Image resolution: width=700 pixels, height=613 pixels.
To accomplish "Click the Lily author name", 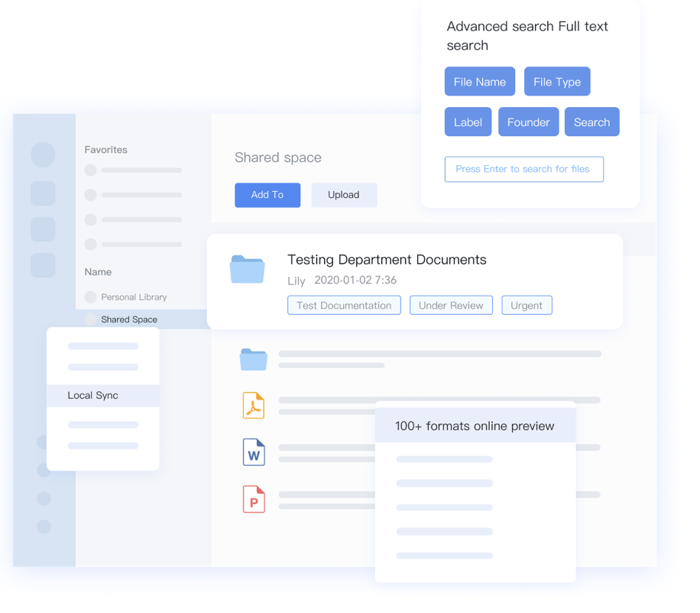I will tap(296, 281).
